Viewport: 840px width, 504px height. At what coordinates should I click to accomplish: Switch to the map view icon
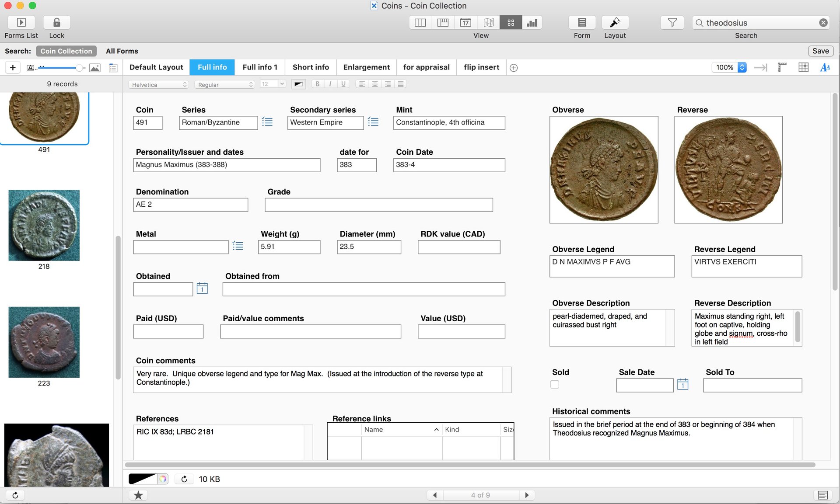click(x=488, y=23)
